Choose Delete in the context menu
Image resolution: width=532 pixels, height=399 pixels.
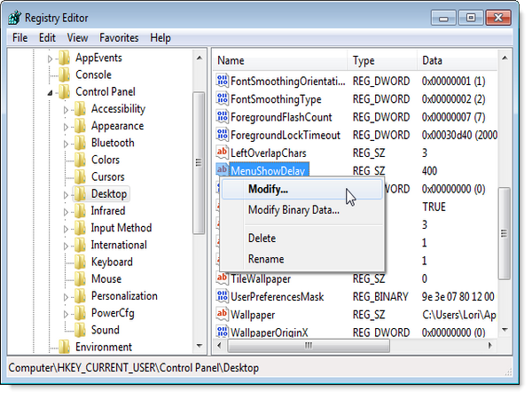coord(262,239)
